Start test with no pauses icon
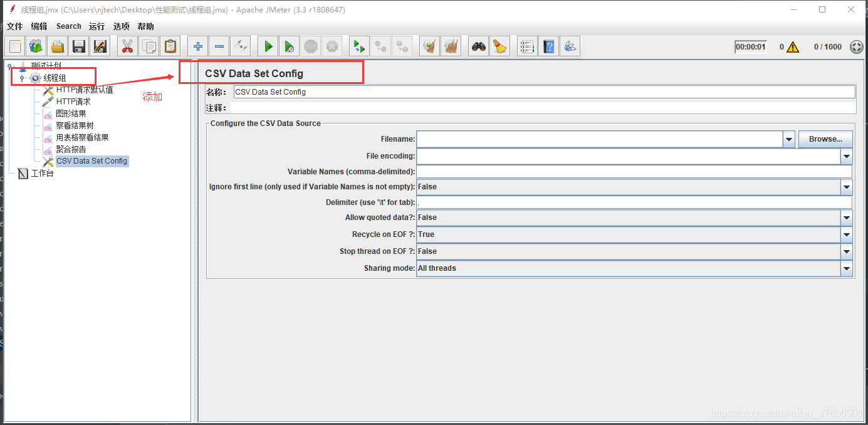Viewport: 868px width, 425px height. coord(290,46)
